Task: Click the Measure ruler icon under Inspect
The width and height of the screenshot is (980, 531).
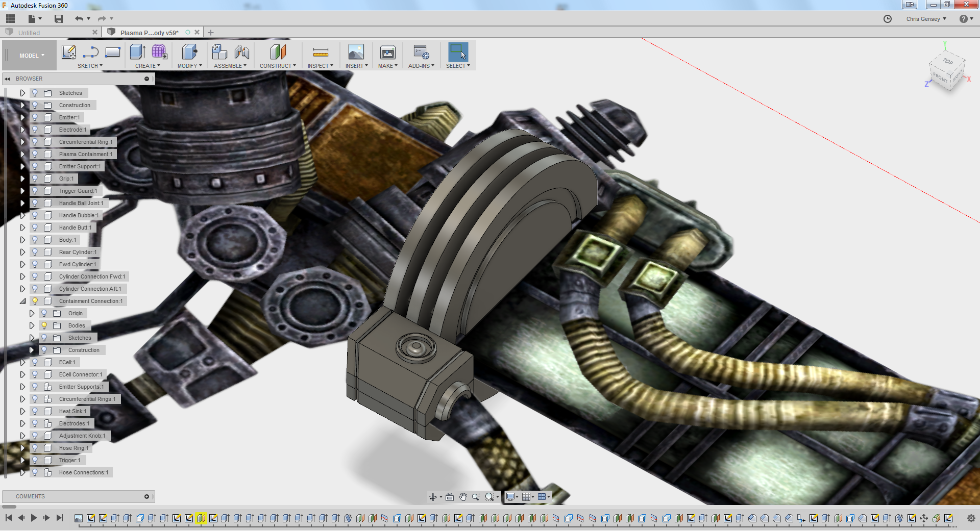Action: click(x=321, y=52)
